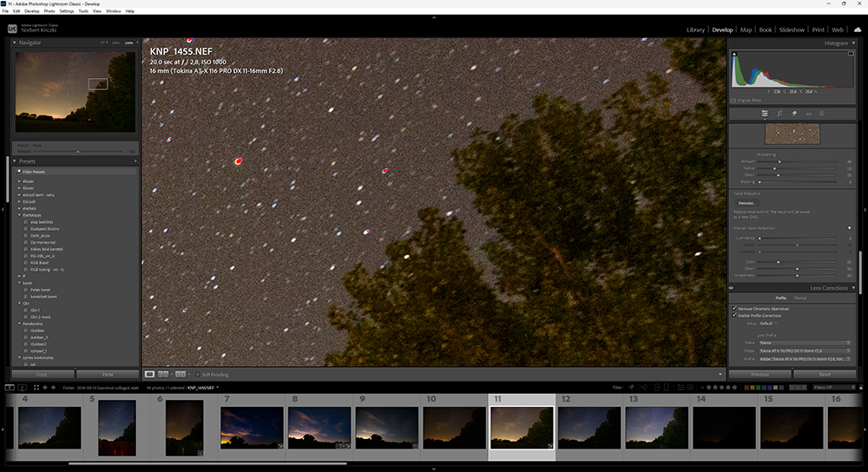Switch to Map module
The width and height of the screenshot is (868, 472).
click(x=746, y=29)
